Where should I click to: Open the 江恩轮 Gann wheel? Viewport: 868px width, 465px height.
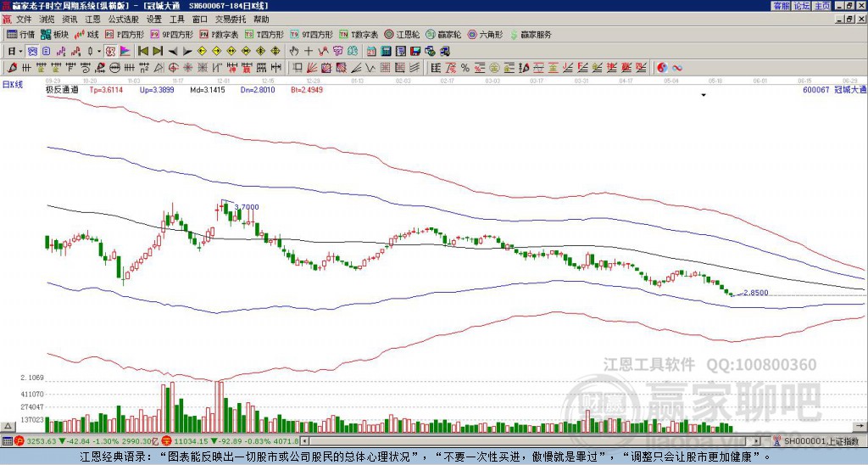pyautogui.click(x=402, y=34)
